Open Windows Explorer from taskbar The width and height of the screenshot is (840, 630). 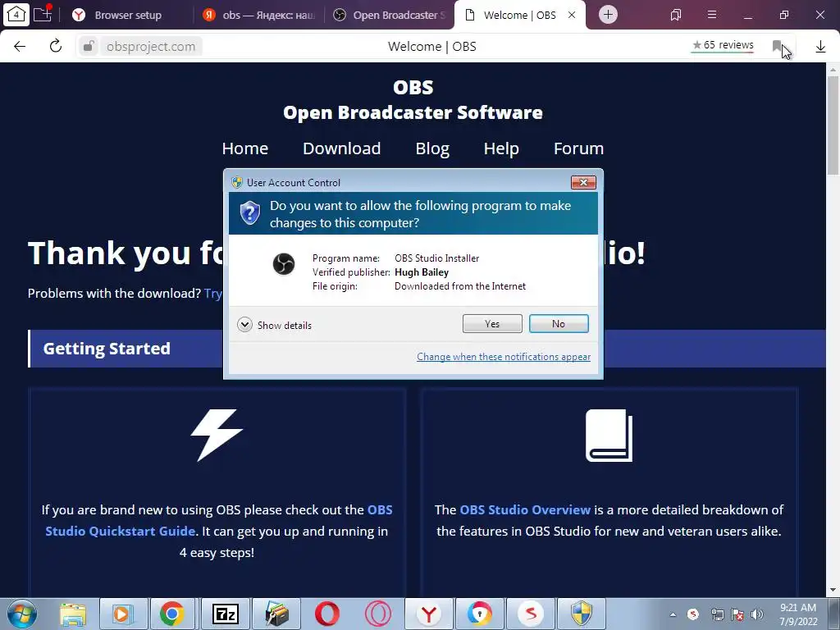point(72,614)
